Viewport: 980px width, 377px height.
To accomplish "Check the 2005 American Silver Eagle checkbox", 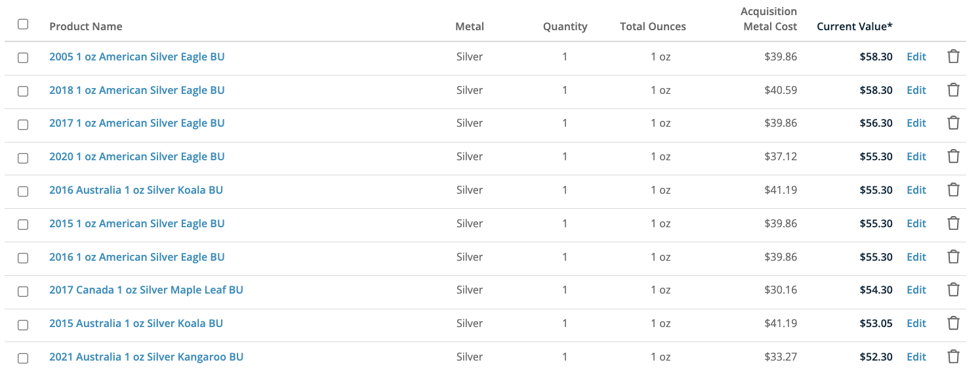I will pyautogui.click(x=23, y=58).
